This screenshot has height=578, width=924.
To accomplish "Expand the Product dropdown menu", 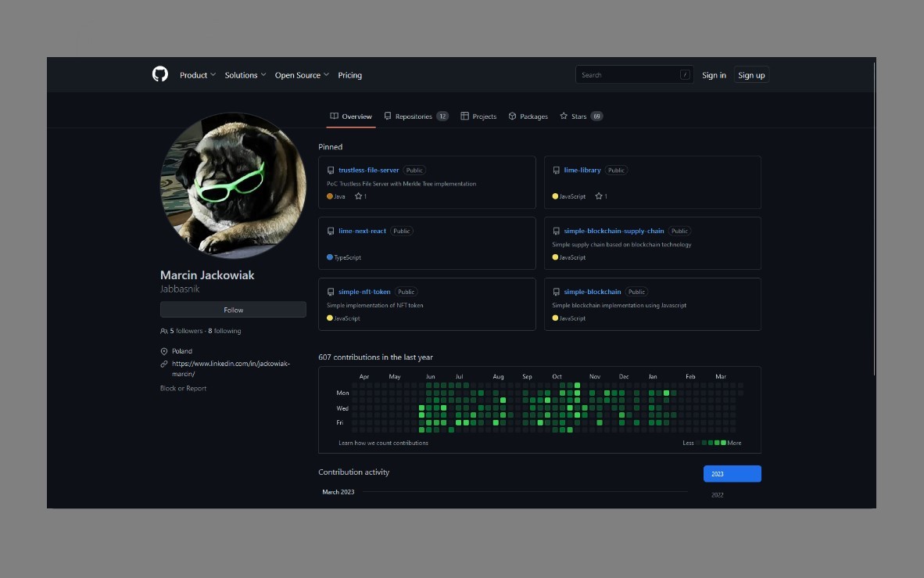I will point(197,75).
